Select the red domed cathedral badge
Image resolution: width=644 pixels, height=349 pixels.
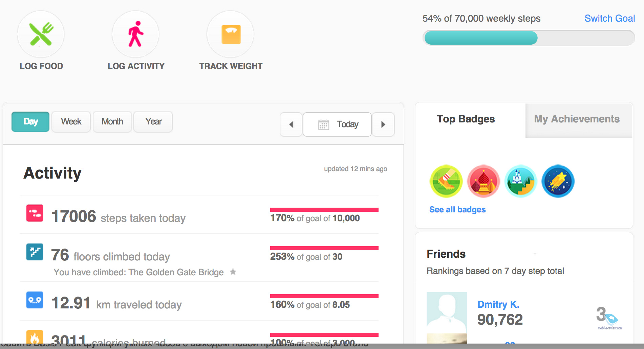pos(484,181)
